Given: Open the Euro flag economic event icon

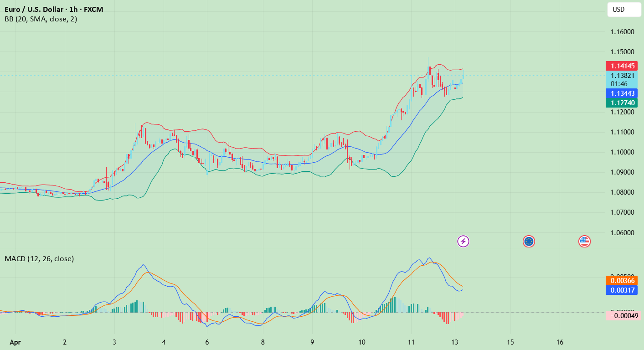Looking at the screenshot, I should [x=529, y=241].
